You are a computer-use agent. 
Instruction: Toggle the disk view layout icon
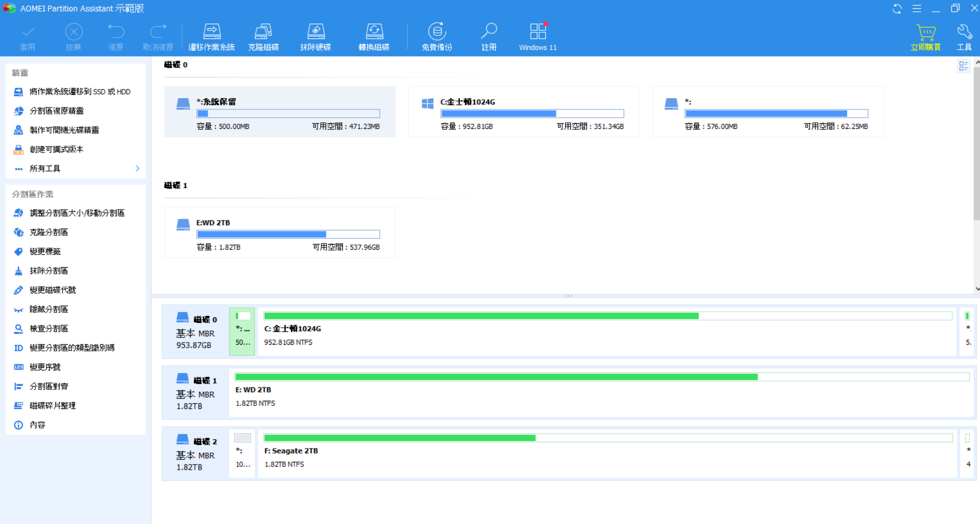[x=964, y=66]
